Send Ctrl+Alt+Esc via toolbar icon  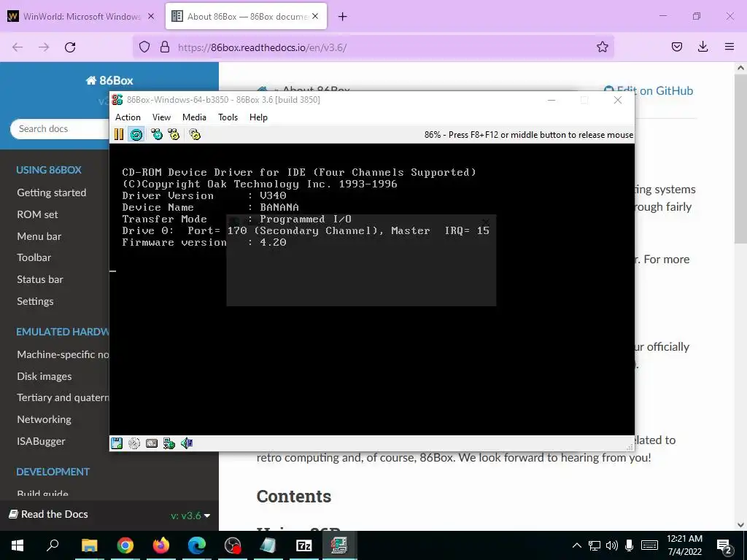pyautogui.click(x=174, y=135)
